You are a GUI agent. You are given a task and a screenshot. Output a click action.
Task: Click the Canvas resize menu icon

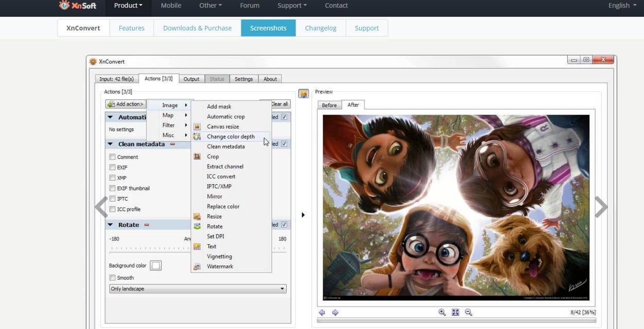[x=197, y=126]
